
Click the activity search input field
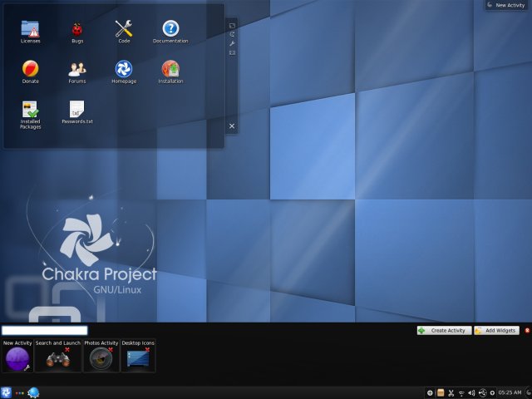point(45,330)
